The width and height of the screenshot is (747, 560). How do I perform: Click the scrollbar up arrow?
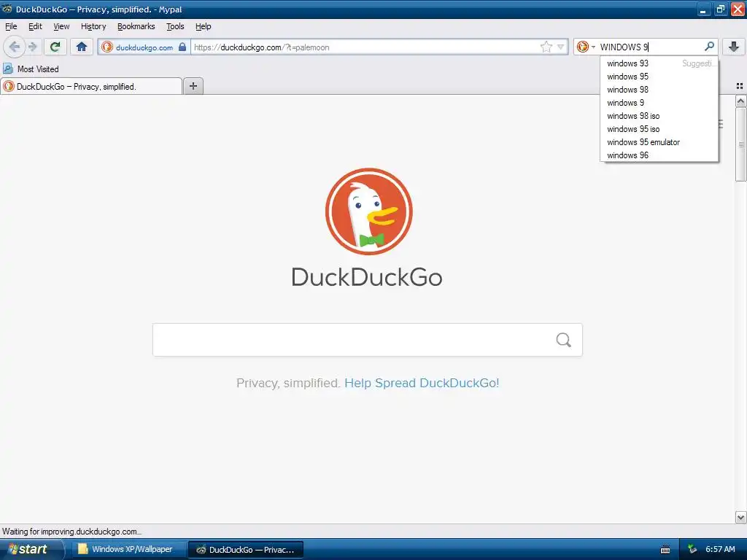pyautogui.click(x=740, y=101)
